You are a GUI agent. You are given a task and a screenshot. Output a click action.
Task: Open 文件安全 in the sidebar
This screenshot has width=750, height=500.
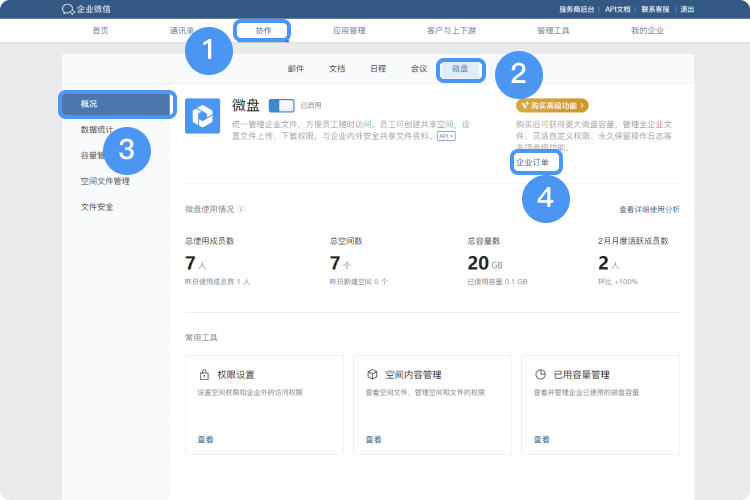coord(97,207)
